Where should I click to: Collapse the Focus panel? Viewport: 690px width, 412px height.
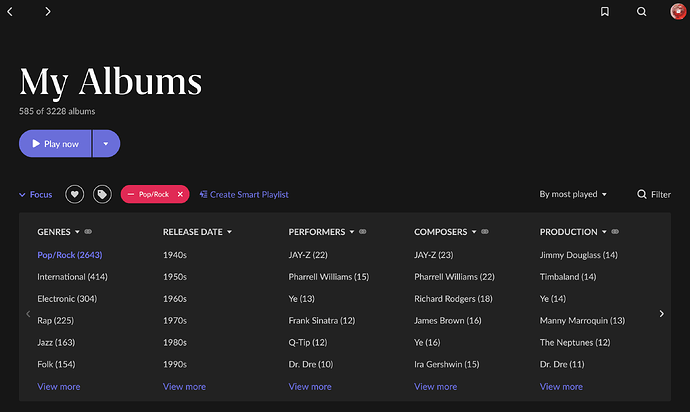click(x=35, y=194)
